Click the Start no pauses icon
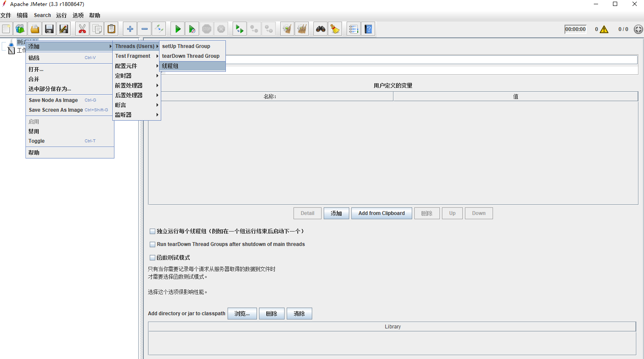Viewport: 644px width, 359px height. (192, 28)
